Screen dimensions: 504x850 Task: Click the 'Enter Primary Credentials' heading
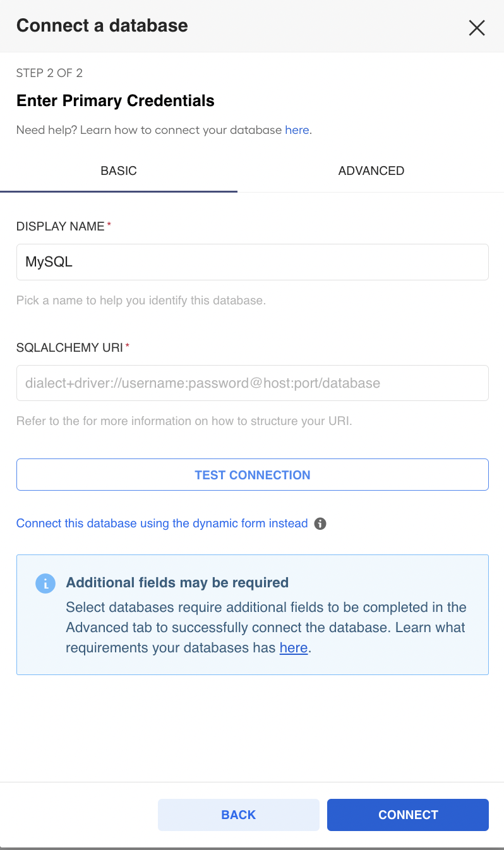(116, 101)
